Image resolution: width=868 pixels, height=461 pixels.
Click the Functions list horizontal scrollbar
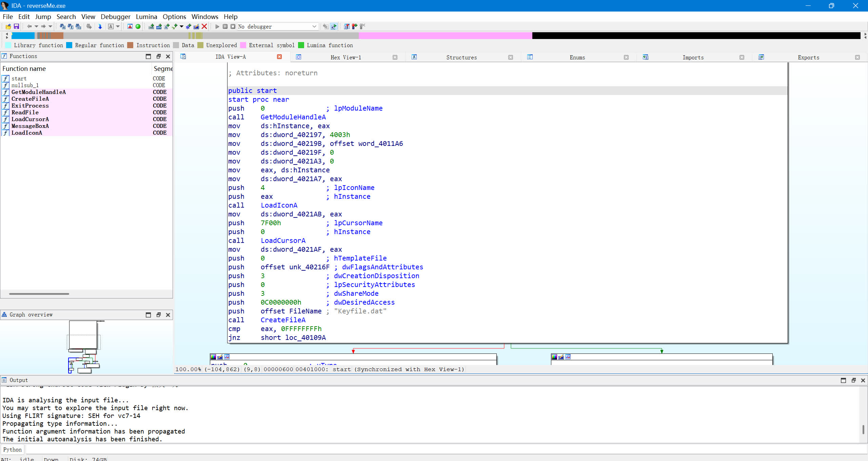pyautogui.click(x=39, y=294)
